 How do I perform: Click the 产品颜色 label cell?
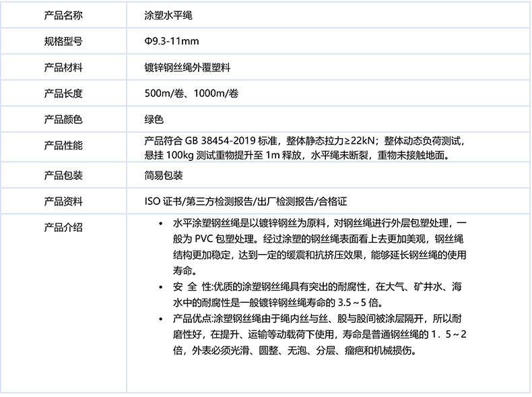click(x=63, y=120)
